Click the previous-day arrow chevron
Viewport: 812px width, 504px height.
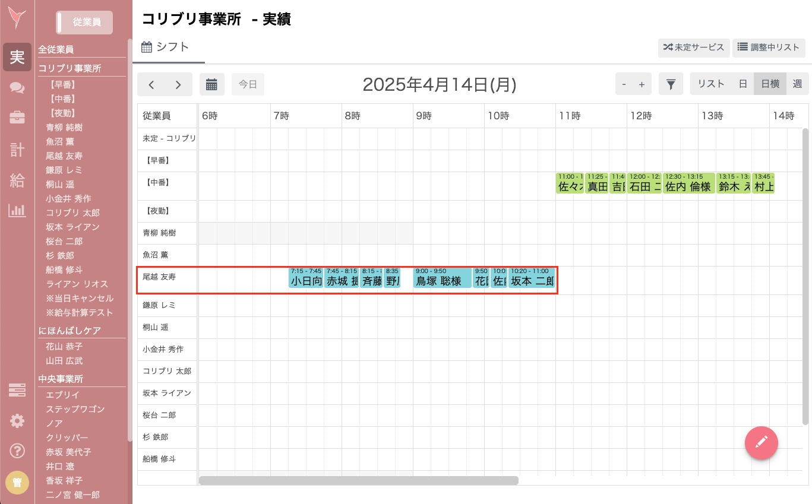coord(151,84)
